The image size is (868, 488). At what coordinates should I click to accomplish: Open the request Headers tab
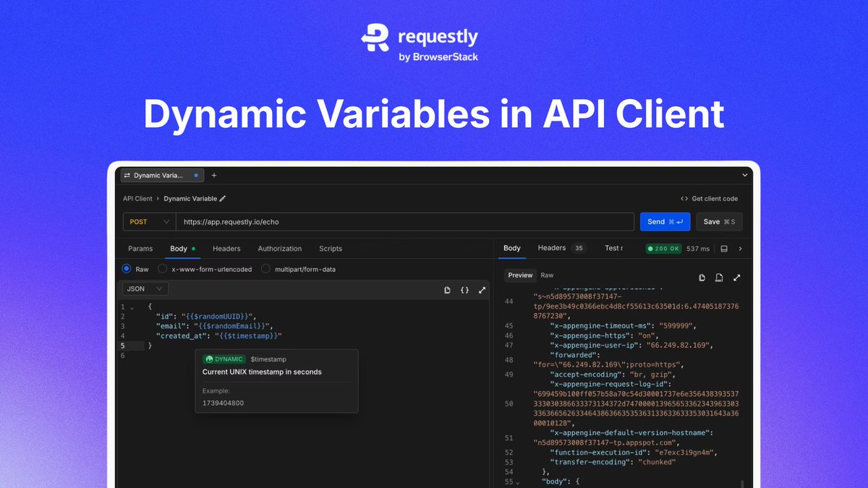coord(226,249)
